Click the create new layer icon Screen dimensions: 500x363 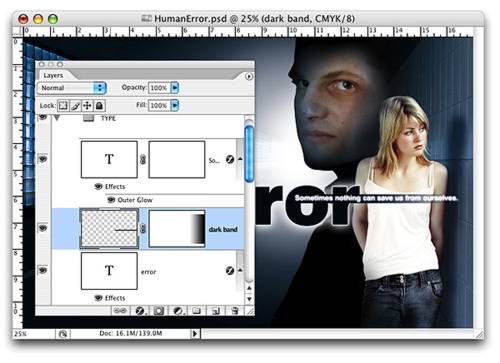pyautogui.click(x=216, y=311)
